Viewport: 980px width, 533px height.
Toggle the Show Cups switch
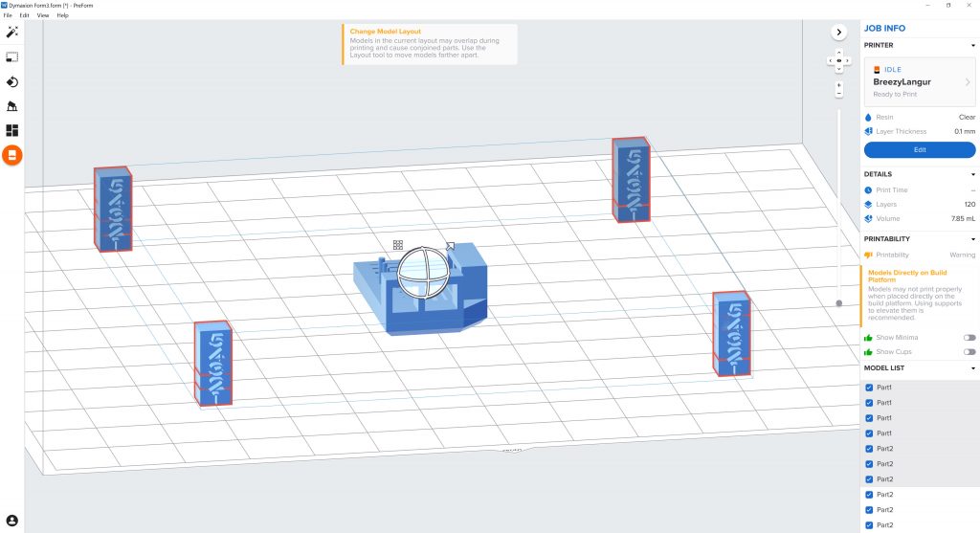click(x=969, y=352)
